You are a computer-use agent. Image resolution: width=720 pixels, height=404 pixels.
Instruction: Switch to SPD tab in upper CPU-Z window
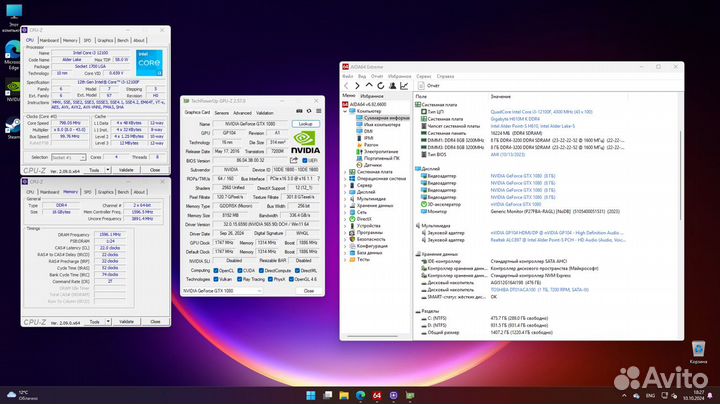pyautogui.click(x=87, y=40)
